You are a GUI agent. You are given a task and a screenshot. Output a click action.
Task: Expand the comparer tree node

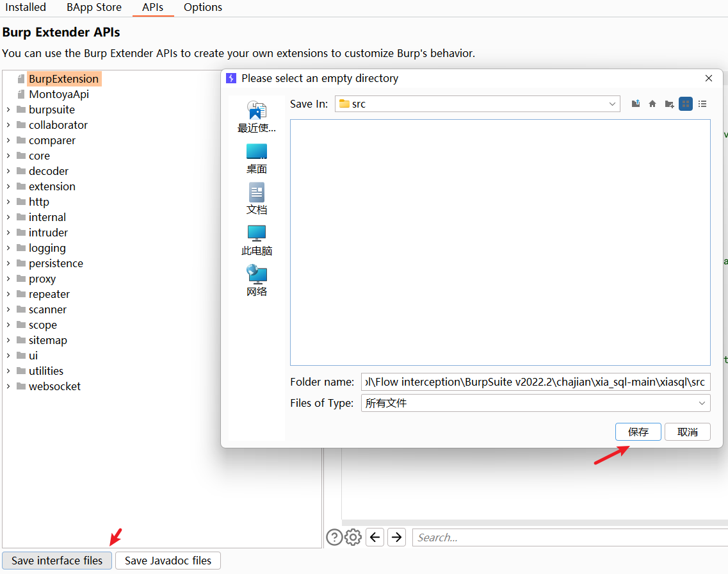coord(8,140)
